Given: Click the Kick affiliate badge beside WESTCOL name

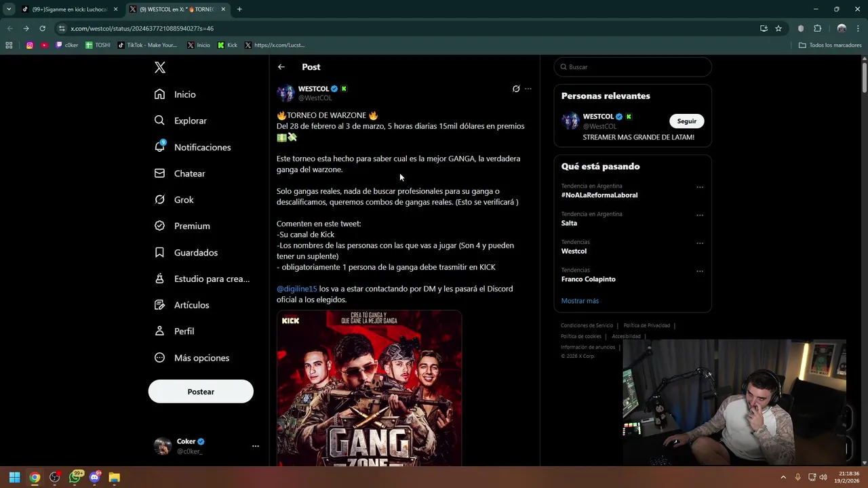Looking at the screenshot, I should 344,89.
